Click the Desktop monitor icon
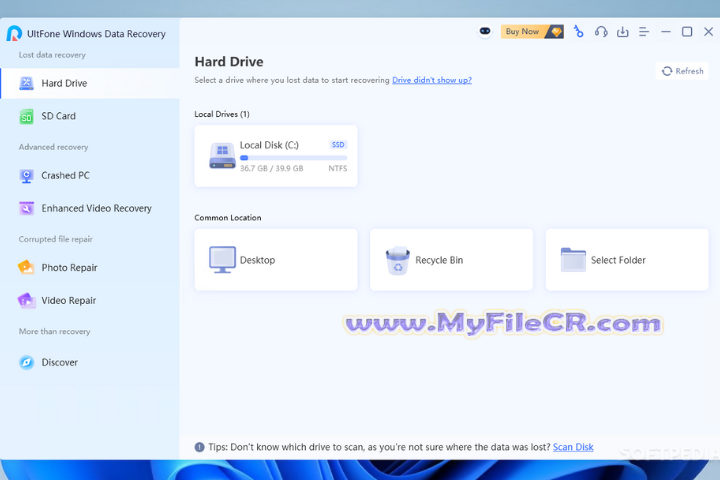This screenshot has width=720, height=480. click(x=222, y=260)
